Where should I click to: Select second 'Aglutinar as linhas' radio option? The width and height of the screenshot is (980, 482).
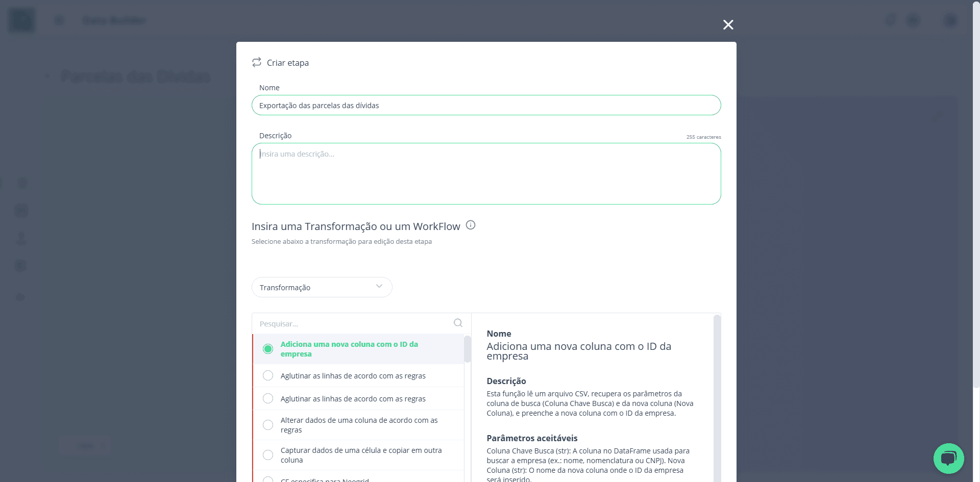pos(268,398)
